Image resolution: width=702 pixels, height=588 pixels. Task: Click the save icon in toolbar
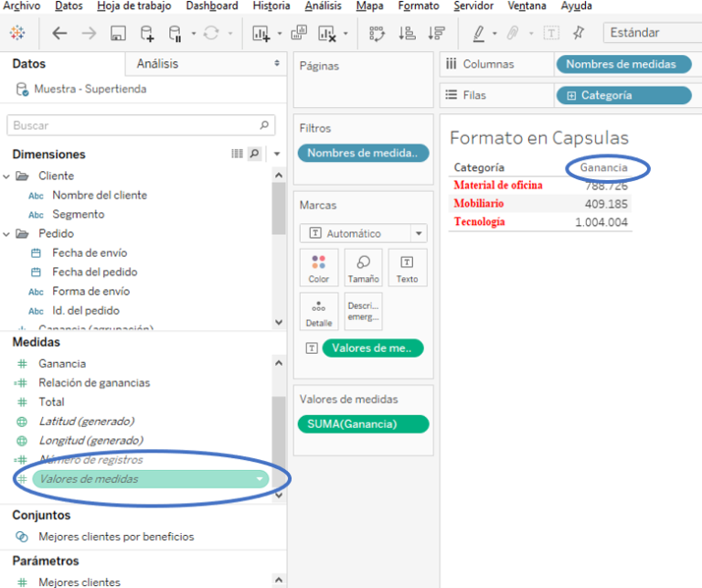click(x=117, y=34)
